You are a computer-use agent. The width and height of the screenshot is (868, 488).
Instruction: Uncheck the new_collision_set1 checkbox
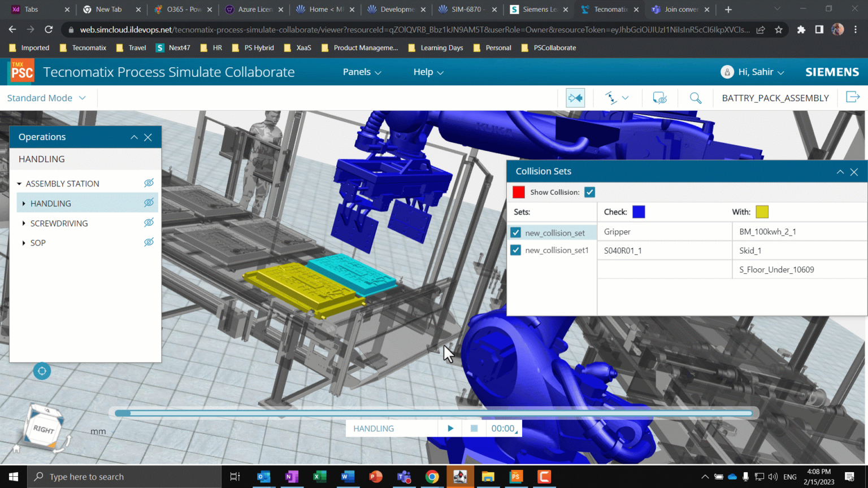coord(515,250)
